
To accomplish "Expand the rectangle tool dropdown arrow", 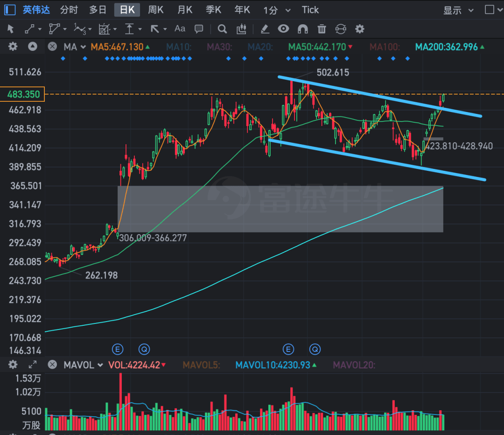I will click(115, 29).
